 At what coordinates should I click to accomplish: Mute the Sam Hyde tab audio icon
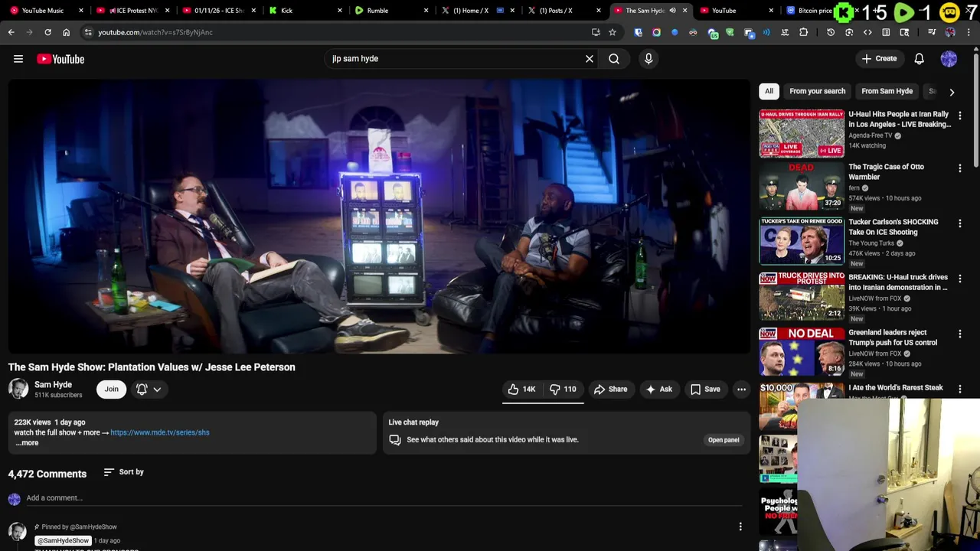pyautogui.click(x=672, y=11)
